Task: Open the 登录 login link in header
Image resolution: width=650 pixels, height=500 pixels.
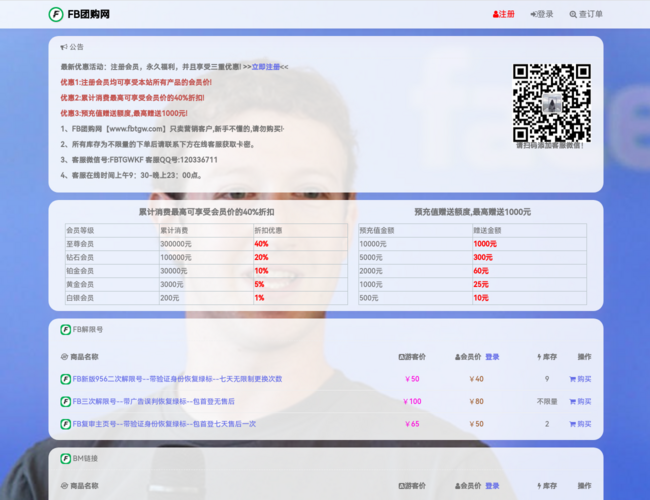Action: tap(542, 15)
